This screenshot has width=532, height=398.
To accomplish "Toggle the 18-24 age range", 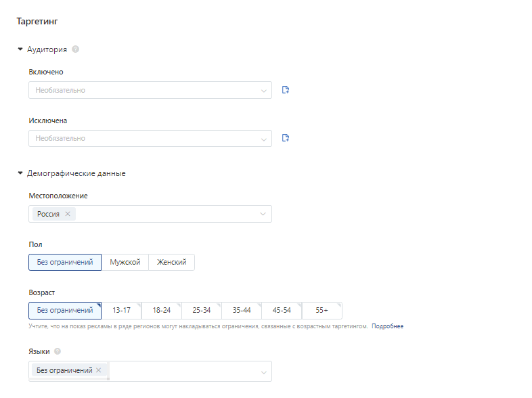I will click(162, 311).
